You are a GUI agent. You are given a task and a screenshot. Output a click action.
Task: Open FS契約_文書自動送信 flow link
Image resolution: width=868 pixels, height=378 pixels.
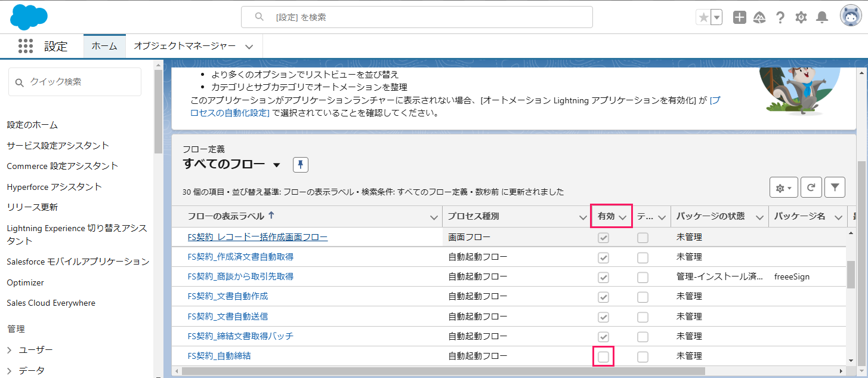(x=228, y=316)
